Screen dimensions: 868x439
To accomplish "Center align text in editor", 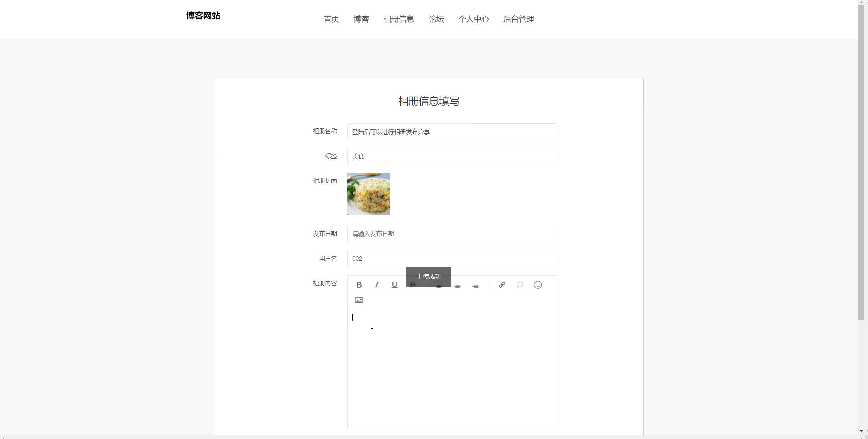I will tap(458, 285).
